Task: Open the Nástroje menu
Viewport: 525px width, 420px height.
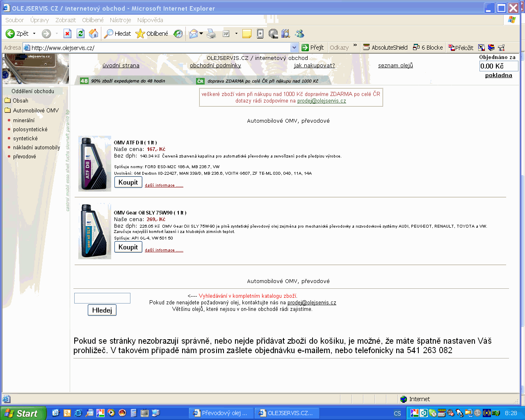Action: pyautogui.click(x=121, y=20)
